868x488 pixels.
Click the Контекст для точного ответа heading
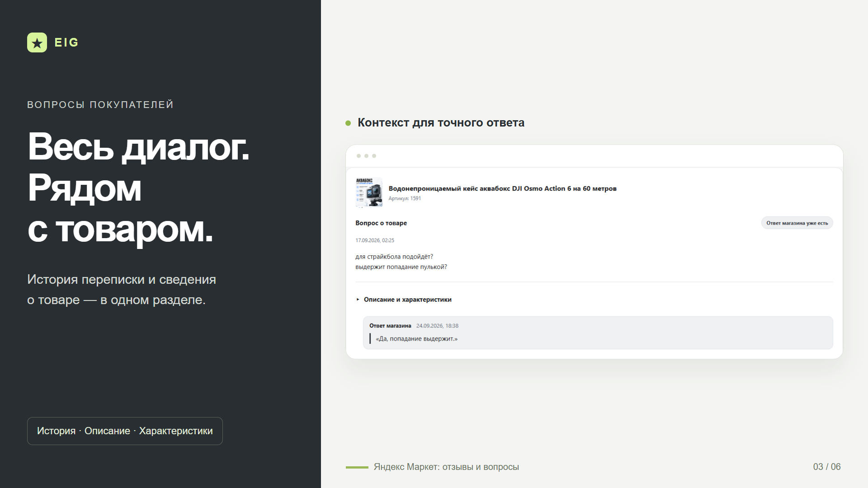(441, 123)
